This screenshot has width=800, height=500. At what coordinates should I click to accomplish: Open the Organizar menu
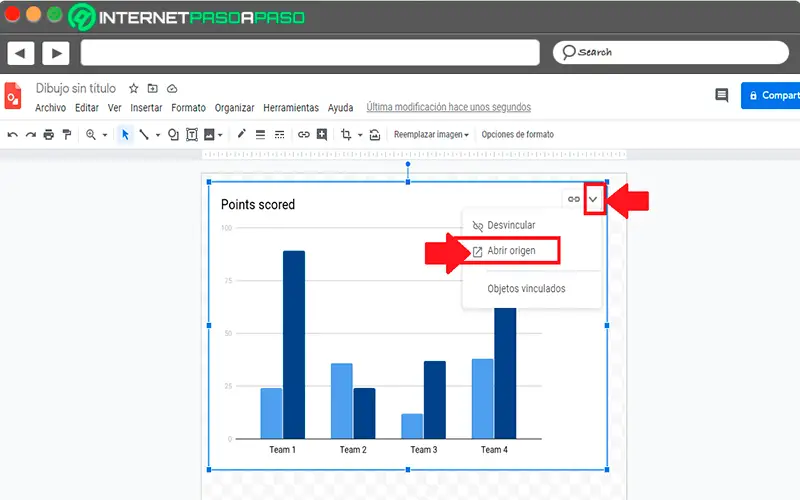point(234,108)
